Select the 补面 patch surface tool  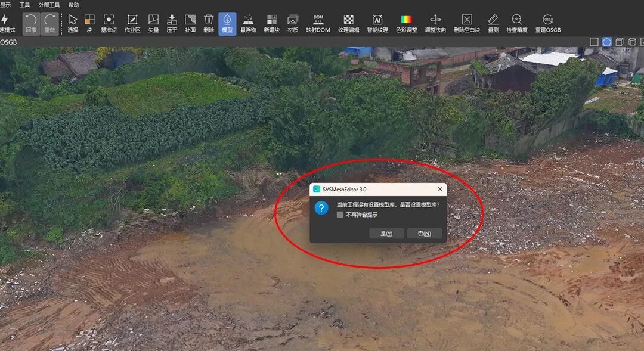click(190, 23)
